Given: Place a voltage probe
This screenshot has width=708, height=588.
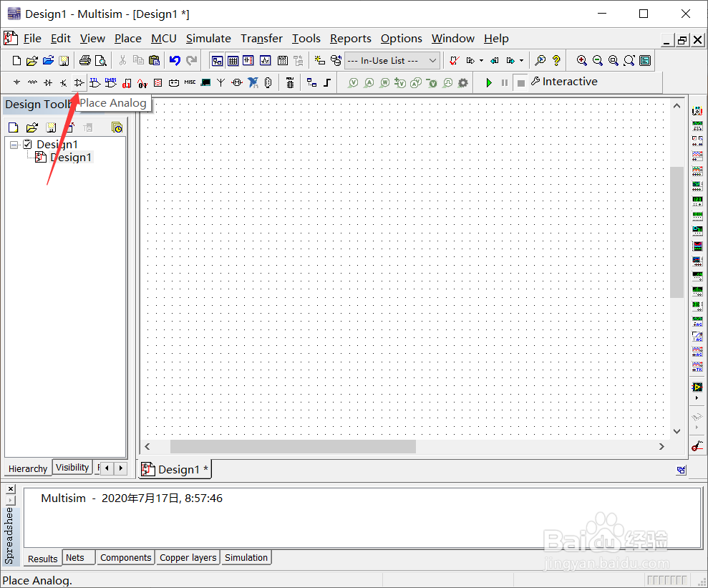Looking at the screenshot, I should pyautogui.click(x=353, y=82).
